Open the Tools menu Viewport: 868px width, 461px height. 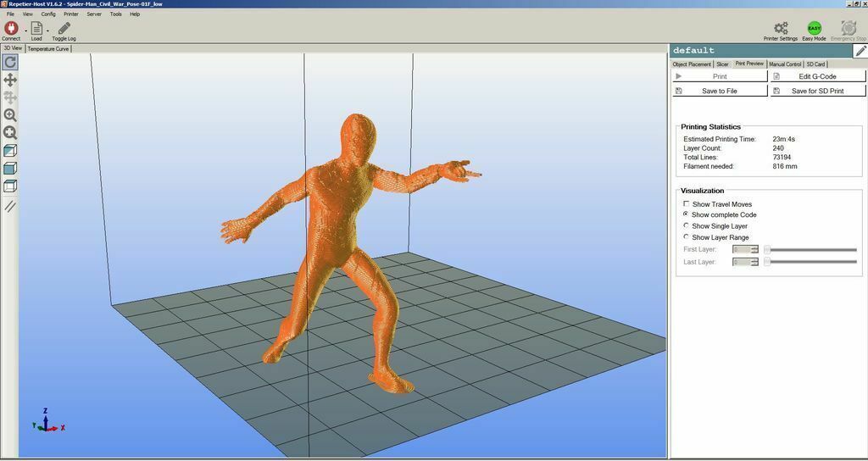click(x=115, y=14)
